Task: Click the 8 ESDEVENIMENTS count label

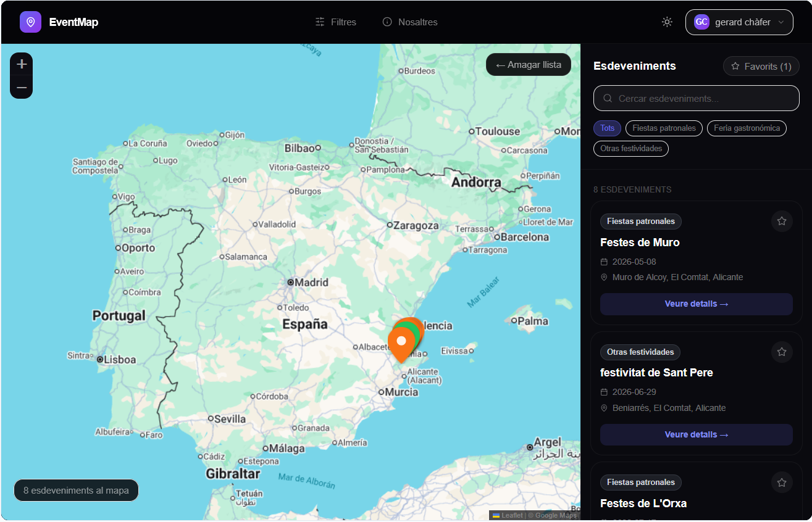Action: (632, 189)
